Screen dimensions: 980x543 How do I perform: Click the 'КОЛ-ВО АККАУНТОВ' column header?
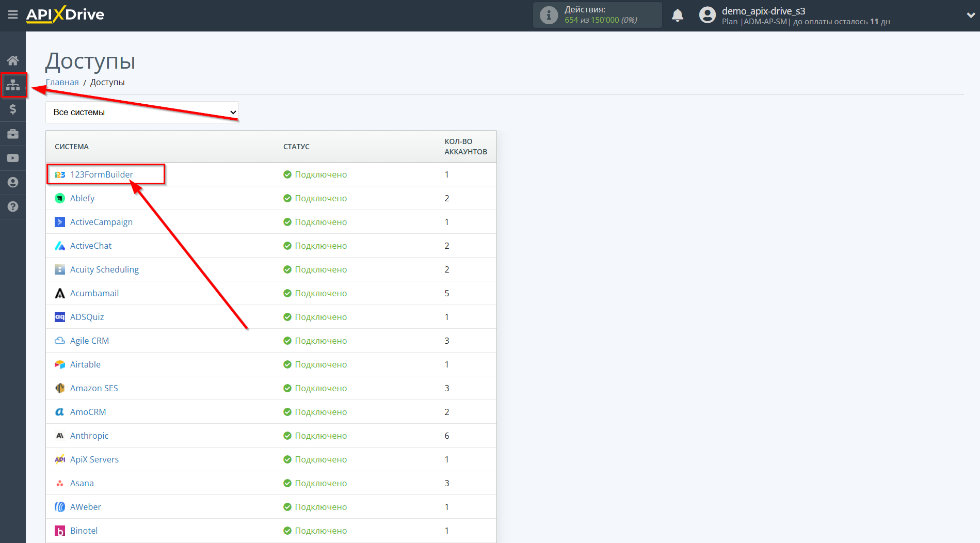pos(466,147)
